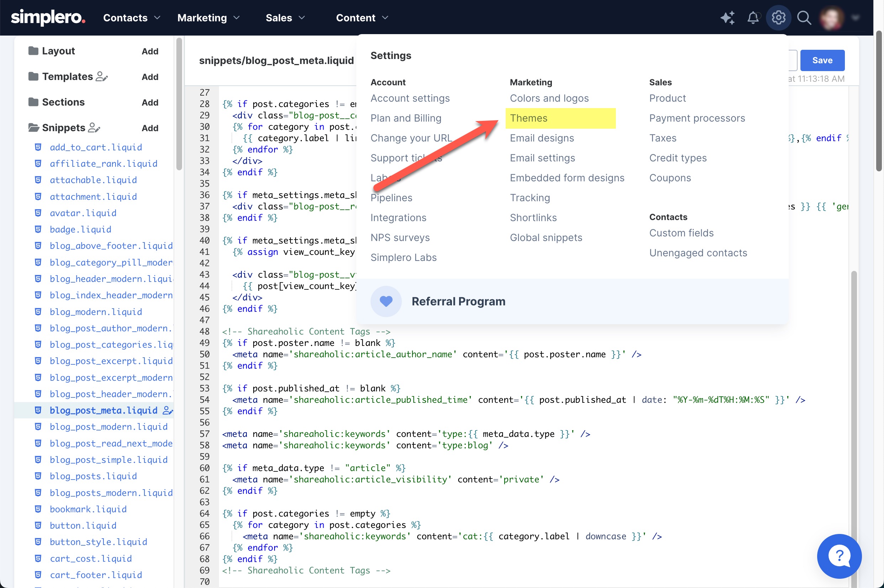Add a new Layout file
The height and width of the screenshot is (588, 884).
(x=150, y=52)
